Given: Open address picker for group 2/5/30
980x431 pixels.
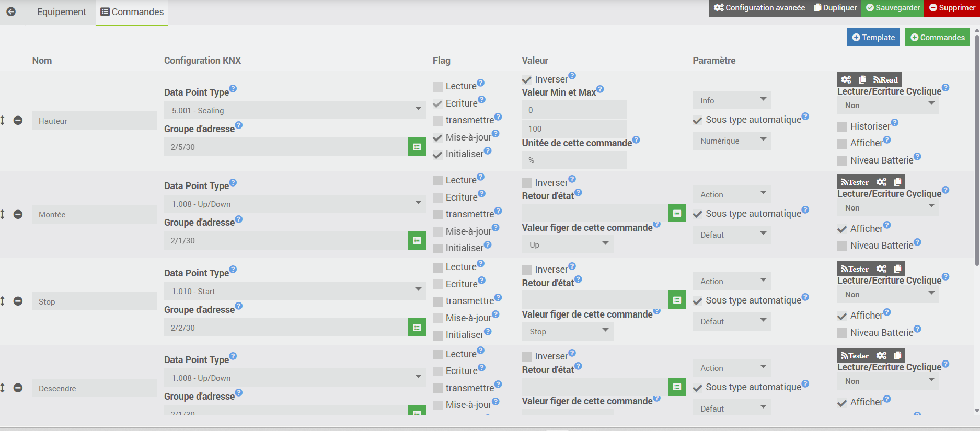Looking at the screenshot, I should (x=417, y=147).
